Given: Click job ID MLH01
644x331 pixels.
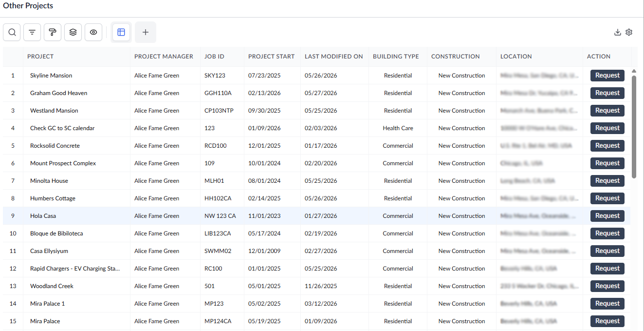Looking at the screenshot, I should pyautogui.click(x=214, y=181).
